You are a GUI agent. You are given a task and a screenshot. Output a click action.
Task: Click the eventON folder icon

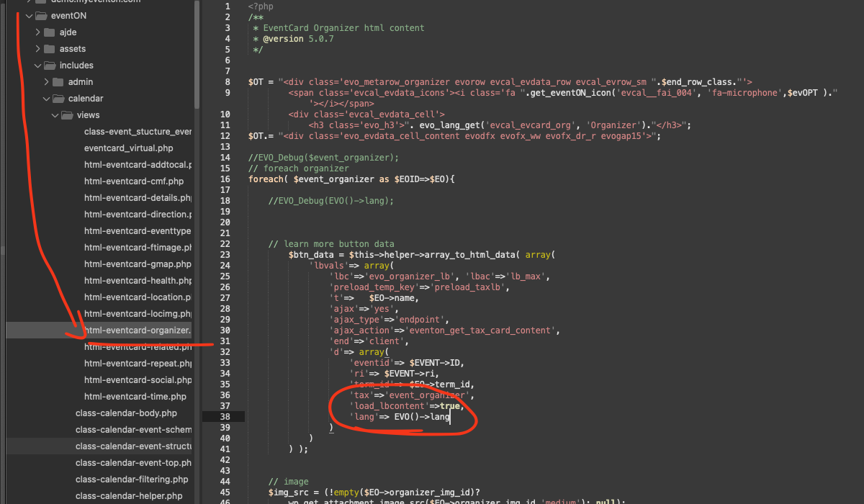point(41,15)
